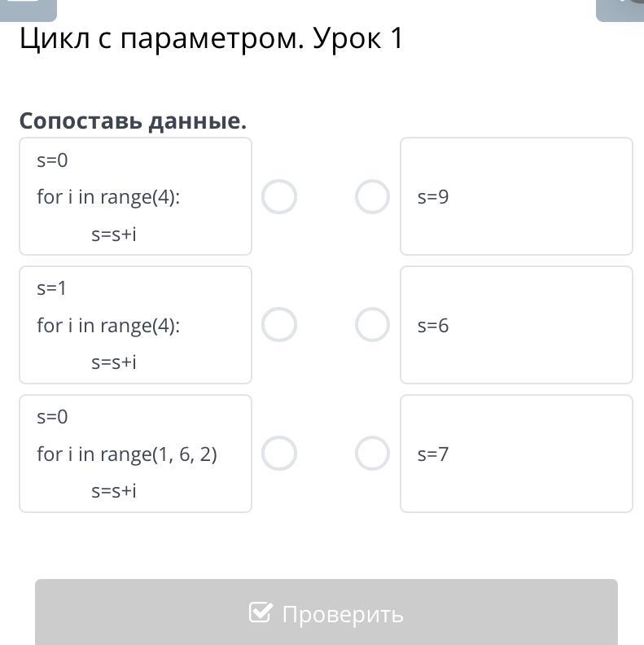Click the 'Сопоставь данные.' heading
The image size is (644, 645).
(x=133, y=121)
